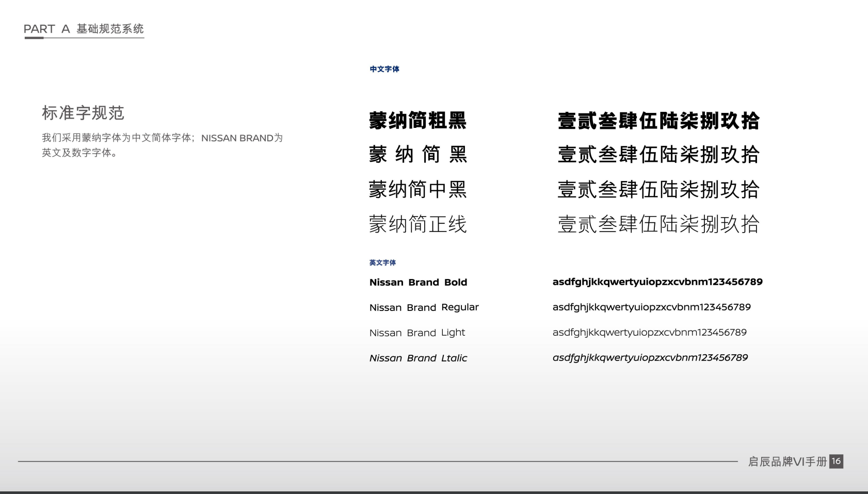Click the numeral sample beside 蒙 纳 简 黑
This screenshot has height=494, width=868.
(658, 154)
